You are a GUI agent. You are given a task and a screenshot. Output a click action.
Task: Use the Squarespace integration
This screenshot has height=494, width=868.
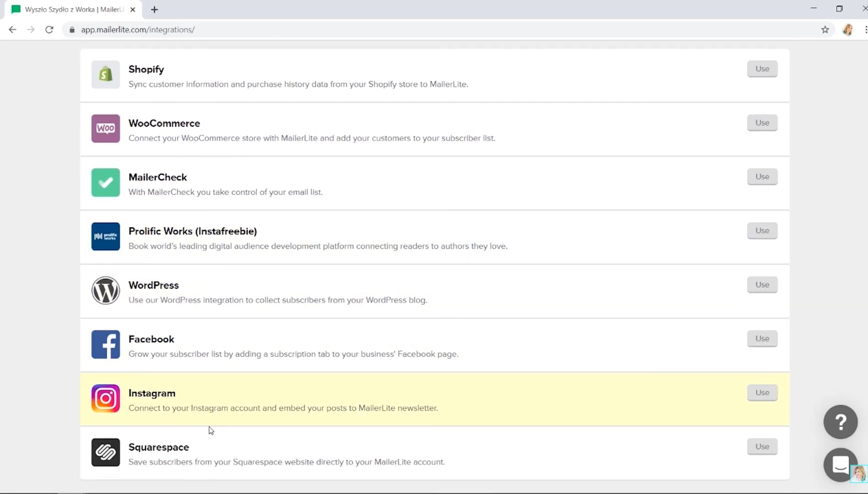[x=762, y=446]
